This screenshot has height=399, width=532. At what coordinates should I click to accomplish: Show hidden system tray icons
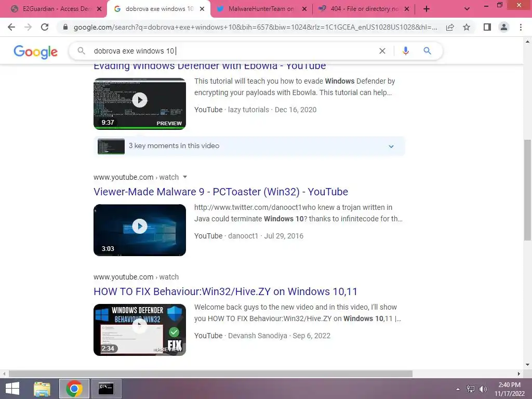[x=458, y=389]
